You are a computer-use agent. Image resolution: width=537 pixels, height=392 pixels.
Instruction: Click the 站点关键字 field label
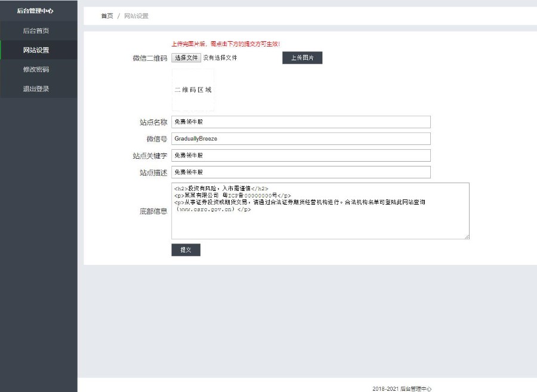(150, 156)
